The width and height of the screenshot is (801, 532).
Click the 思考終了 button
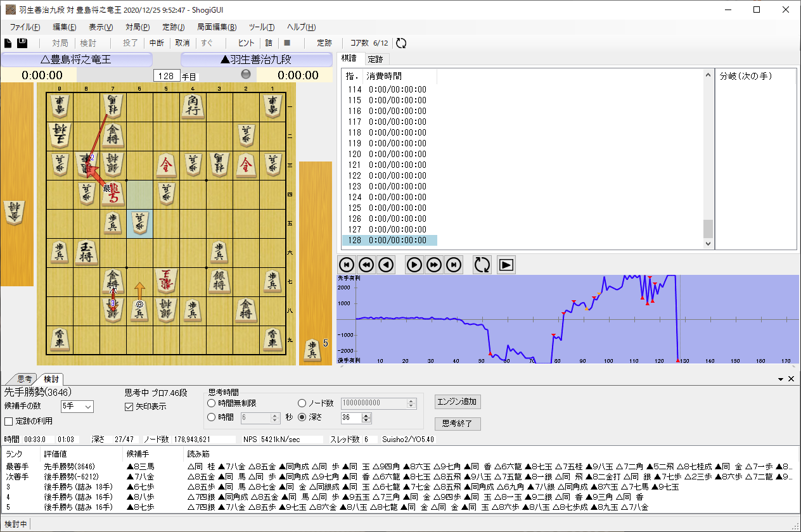[x=458, y=424]
